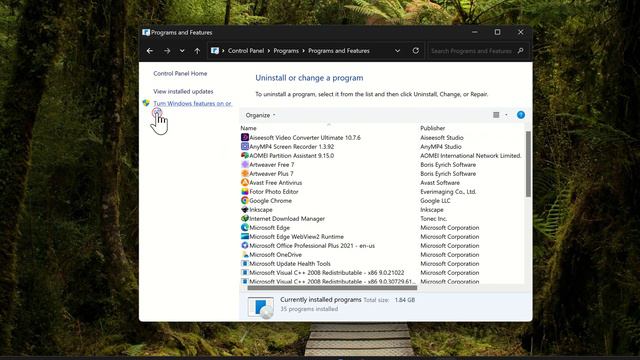The image size is (640, 360).
Task: Click 'Tonec Inc.' publisher cell
Action: pos(433,218)
